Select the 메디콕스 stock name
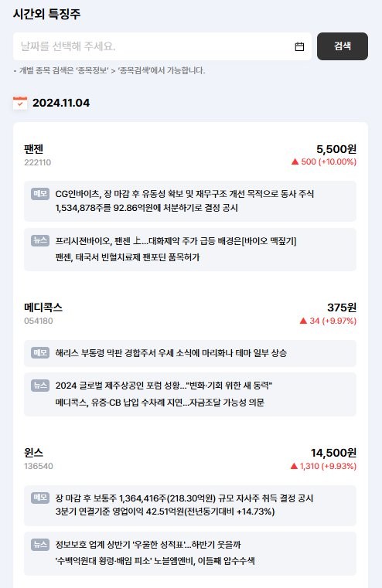The image size is (382, 588). pos(43,308)
